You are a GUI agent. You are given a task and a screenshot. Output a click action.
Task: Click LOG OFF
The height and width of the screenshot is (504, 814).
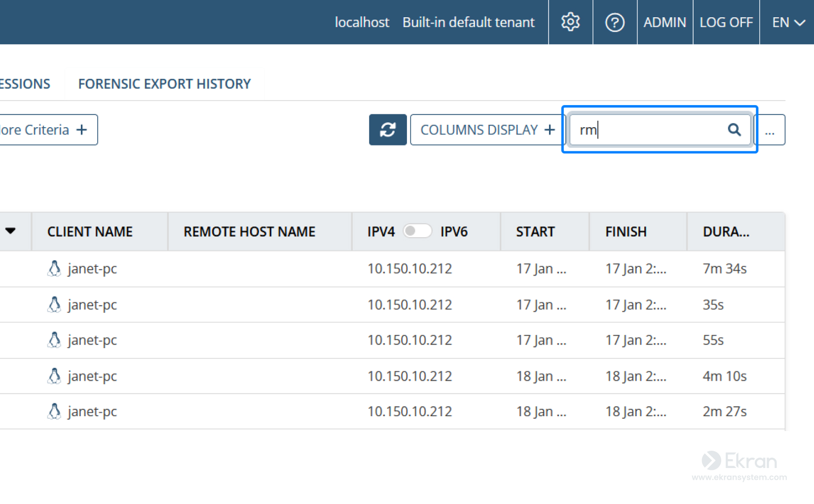pyautogui.click(x=726, y=22)
